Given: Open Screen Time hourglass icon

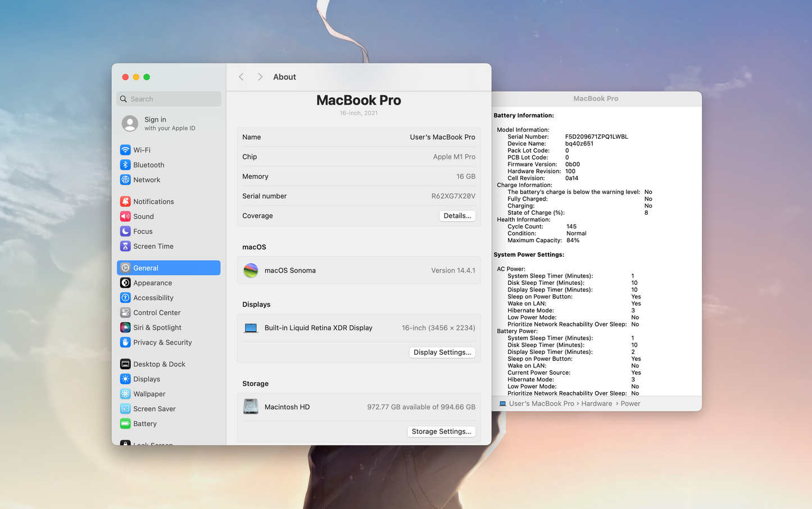Looking at the screenshot, I should 125,246.
